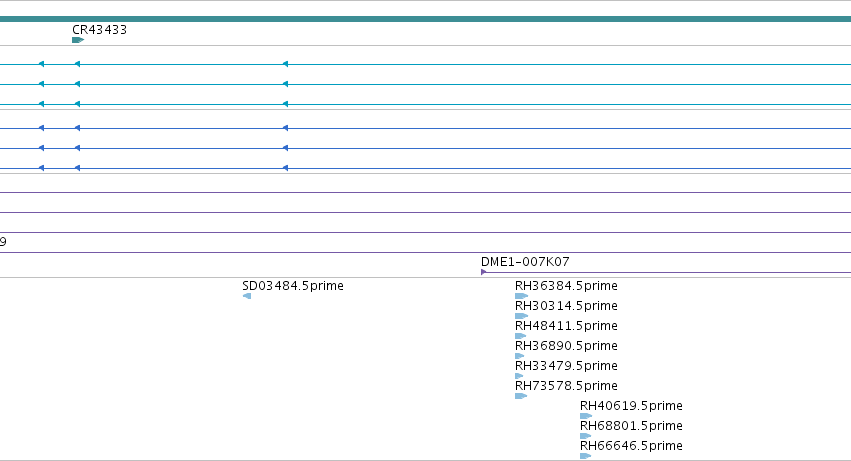Select the RH30314.5prime EST arrow glyph

point(521,316)
